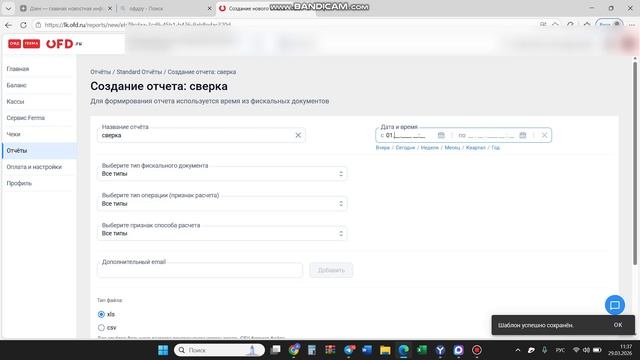The height and width of the screenshot is (360, 640).
Task: Open clock and date in taskbar
Action: pos(620,350)
